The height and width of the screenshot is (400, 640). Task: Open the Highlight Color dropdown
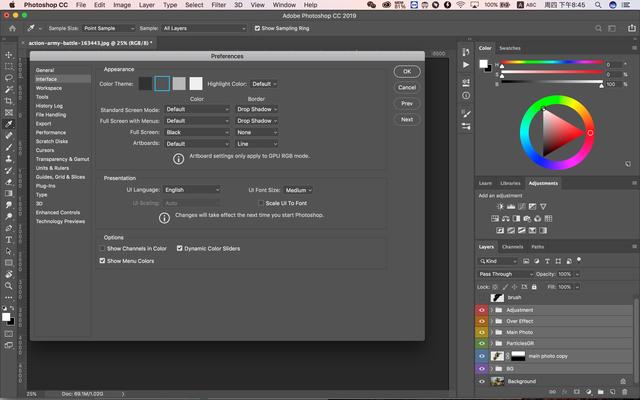(264, 84)
